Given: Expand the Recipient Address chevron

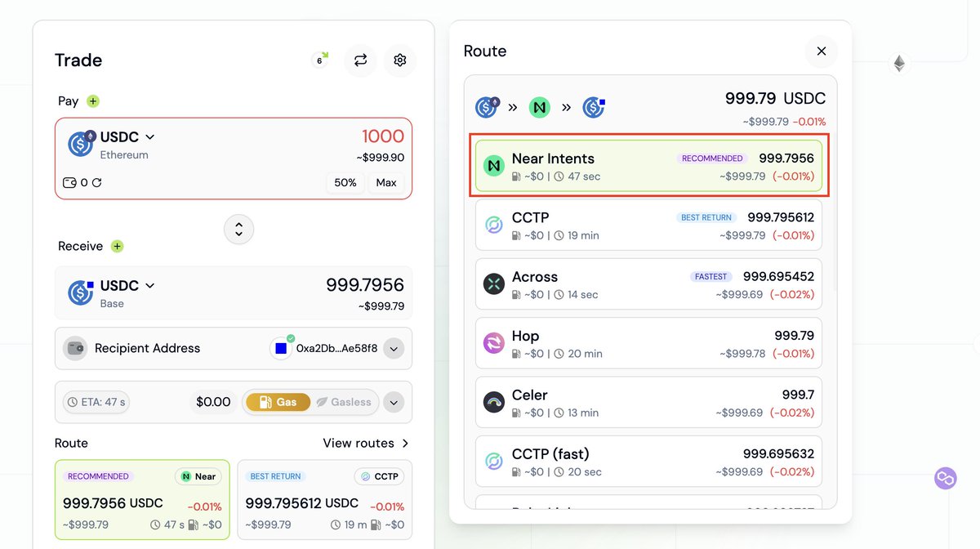Looking at the screenshot, I should (x=394, y=349).
